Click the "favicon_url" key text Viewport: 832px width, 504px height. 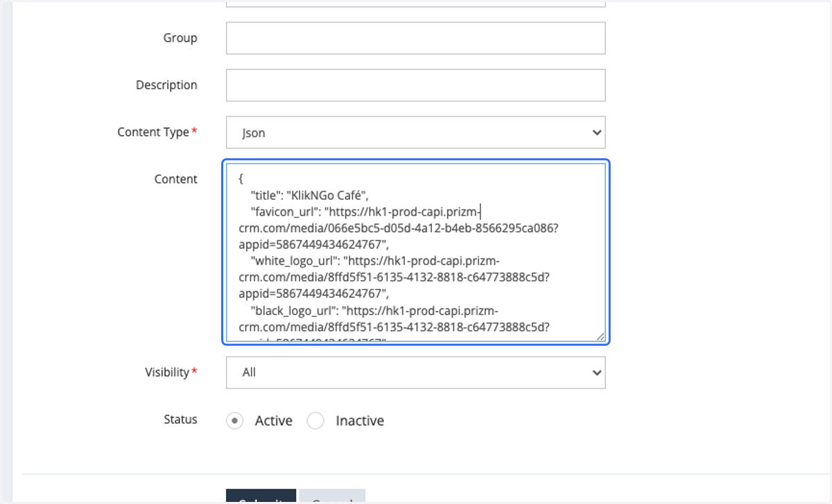286,211
